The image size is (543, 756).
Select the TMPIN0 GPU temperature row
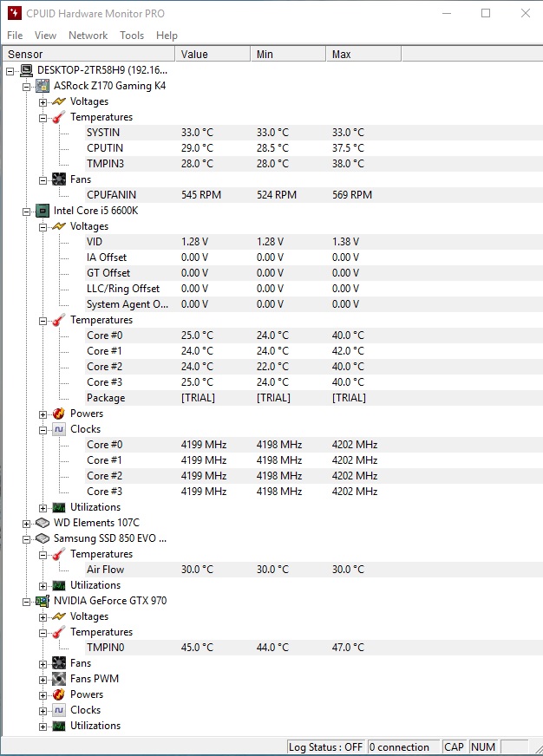click(x=313, y=648)
